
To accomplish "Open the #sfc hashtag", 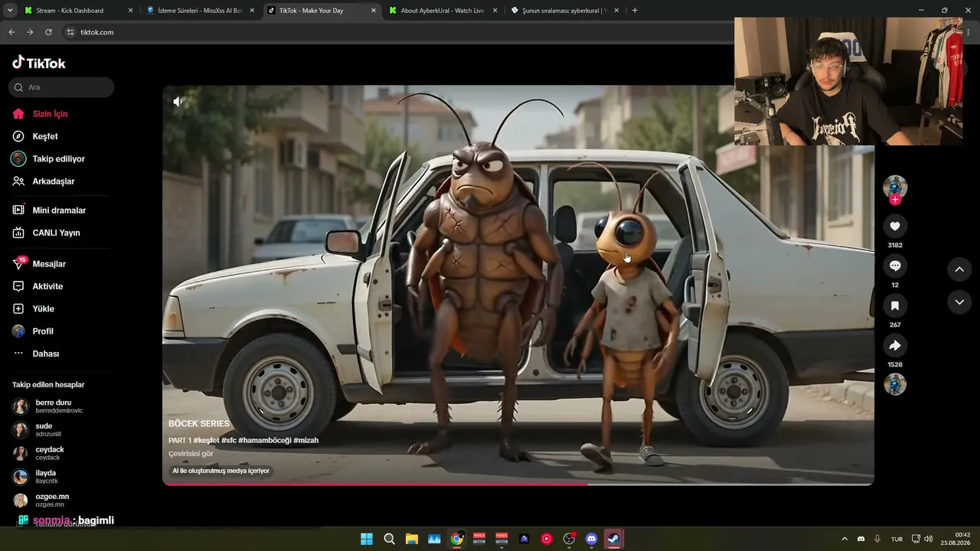I will (229, 440).
